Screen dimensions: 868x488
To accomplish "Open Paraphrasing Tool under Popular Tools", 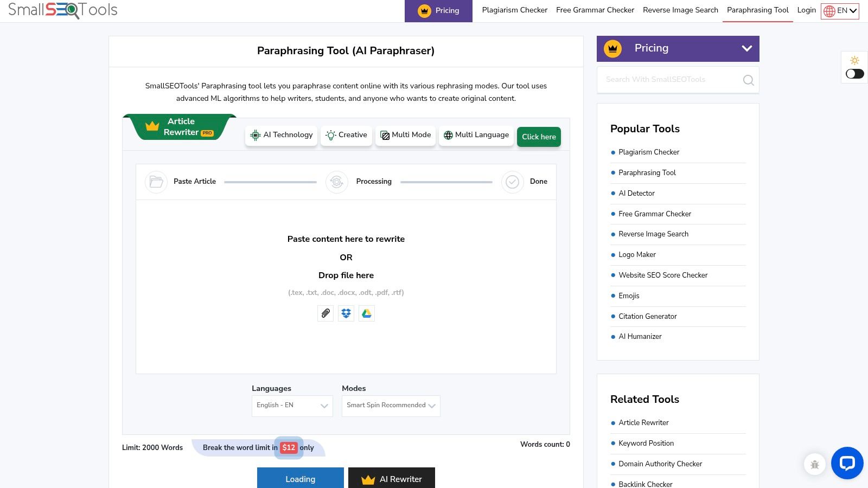I will coord(647,173).
